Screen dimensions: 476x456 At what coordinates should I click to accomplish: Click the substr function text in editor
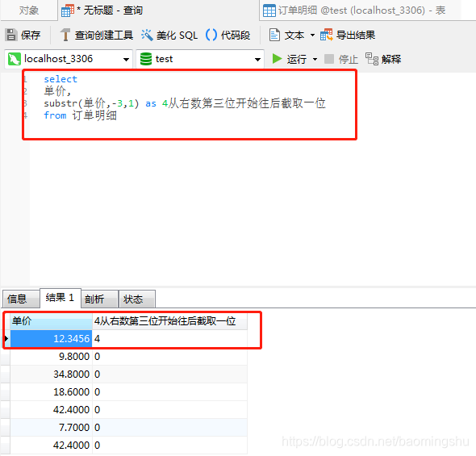click(x=61, y=103)
